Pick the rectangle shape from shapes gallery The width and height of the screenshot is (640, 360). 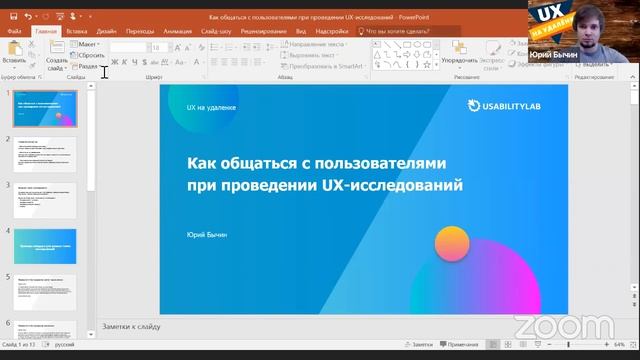point(407,44)
